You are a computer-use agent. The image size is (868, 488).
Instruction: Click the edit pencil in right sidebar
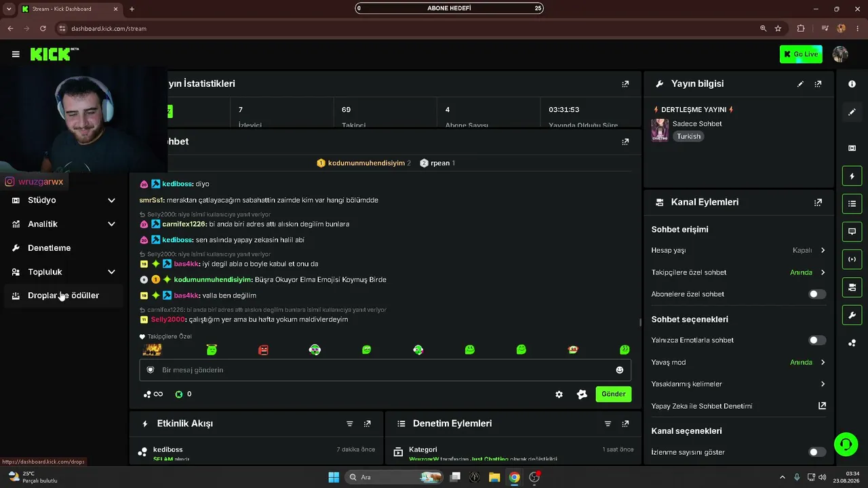coord(852,112)
